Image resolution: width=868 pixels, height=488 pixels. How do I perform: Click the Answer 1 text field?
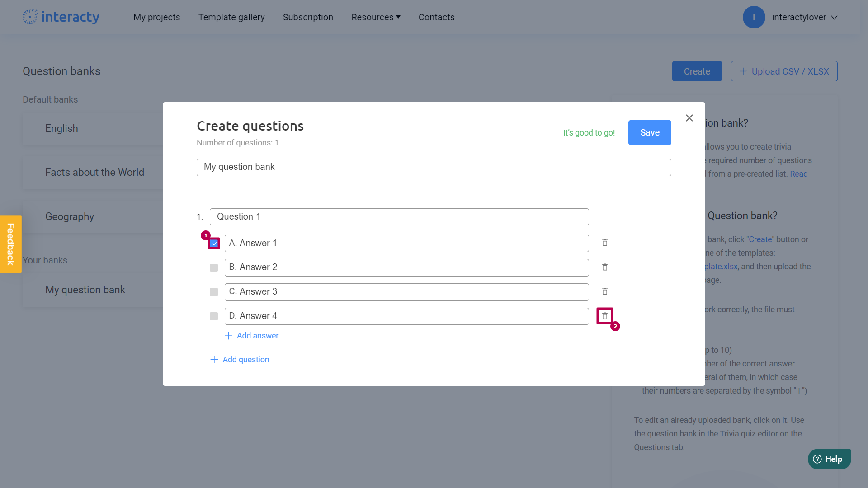tap(406, 244)
